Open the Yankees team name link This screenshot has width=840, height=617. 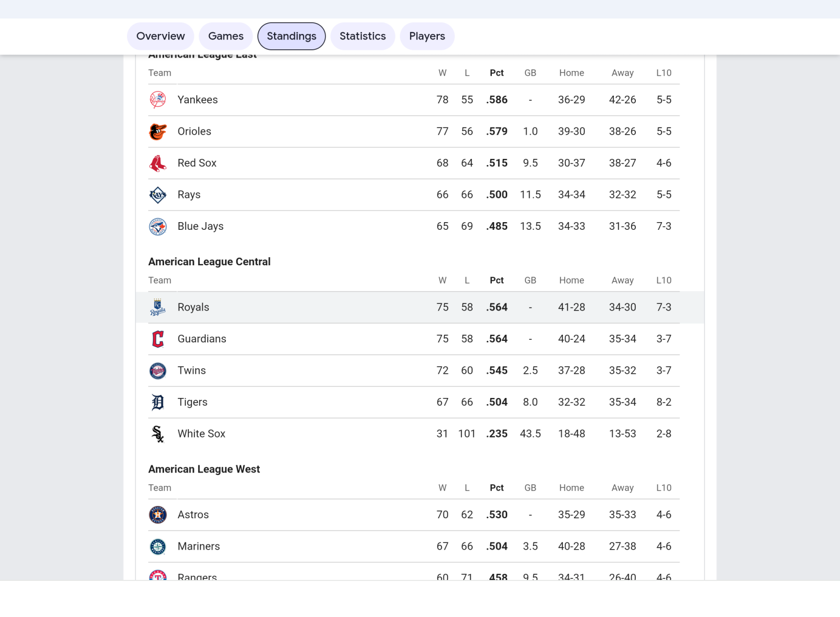pos(198,100)
